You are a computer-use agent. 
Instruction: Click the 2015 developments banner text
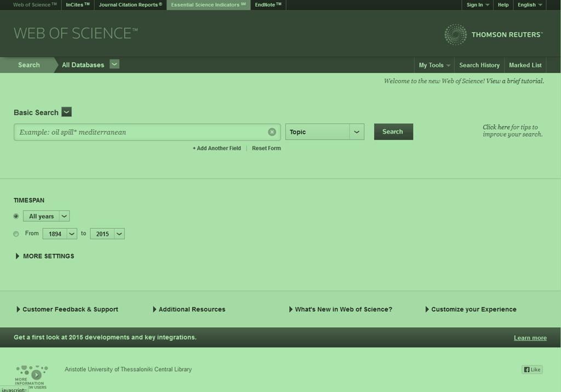105,337
